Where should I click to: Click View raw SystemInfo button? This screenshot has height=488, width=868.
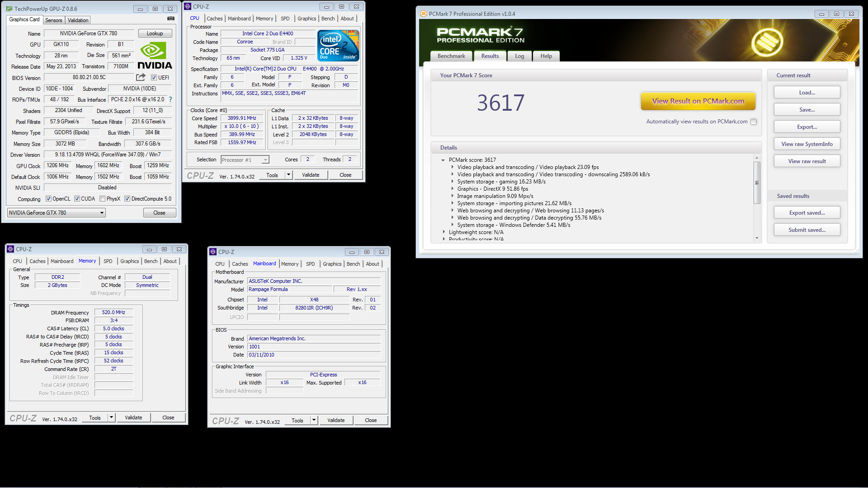(x=807, y=144)
